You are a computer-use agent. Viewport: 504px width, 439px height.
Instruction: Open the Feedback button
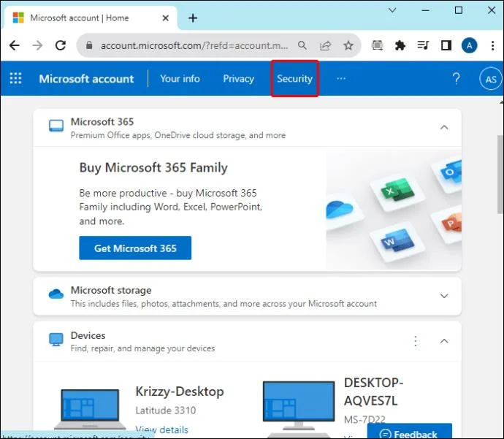point(410,431)
